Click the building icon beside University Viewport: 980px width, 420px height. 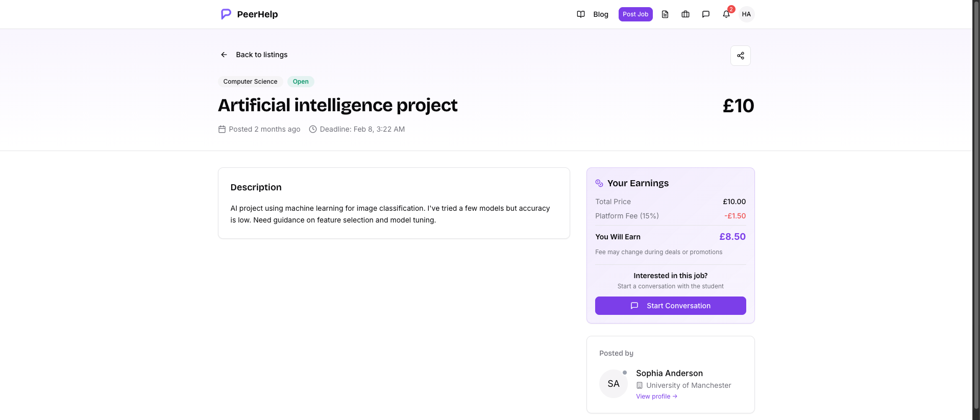(x=640, y=385)
